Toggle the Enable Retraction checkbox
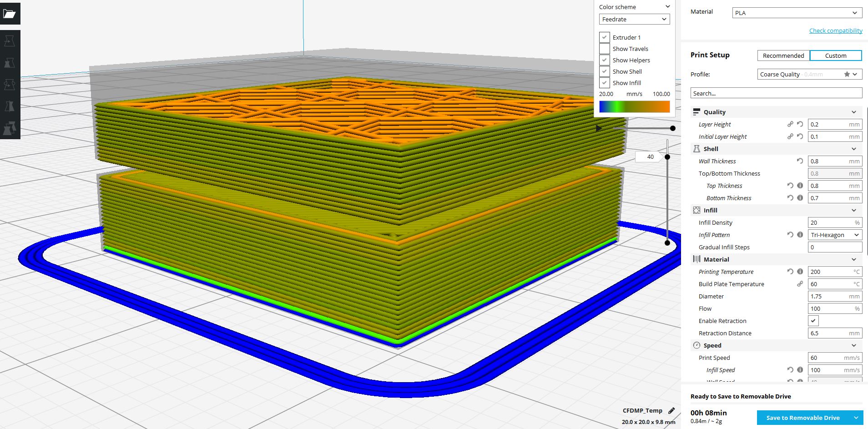868x429 pixels. [x=813, y=321]
